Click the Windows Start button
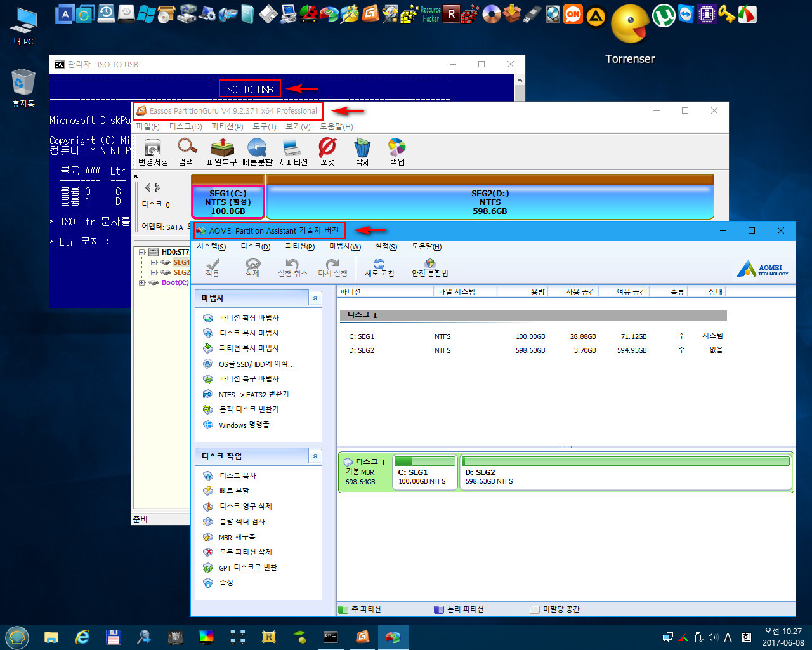 17,637
